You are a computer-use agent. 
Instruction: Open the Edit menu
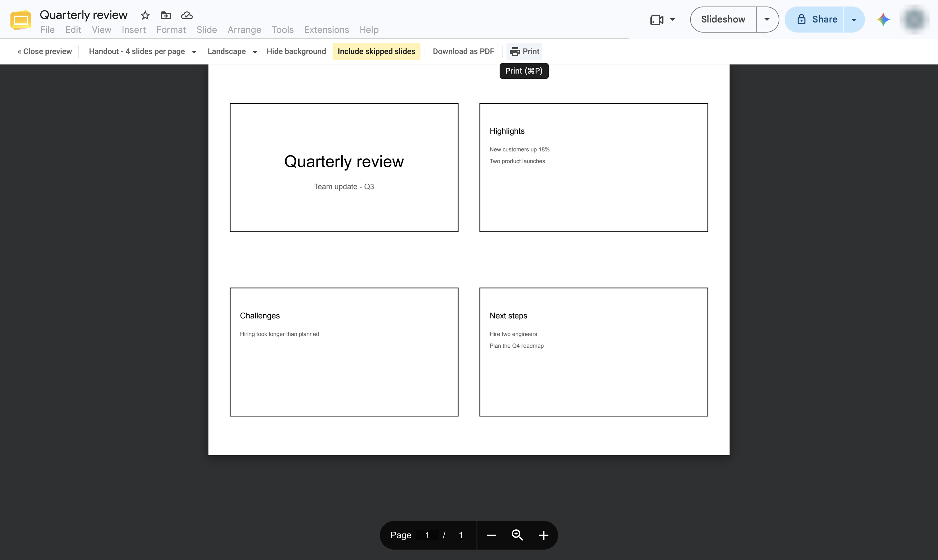tap(73, 30)
